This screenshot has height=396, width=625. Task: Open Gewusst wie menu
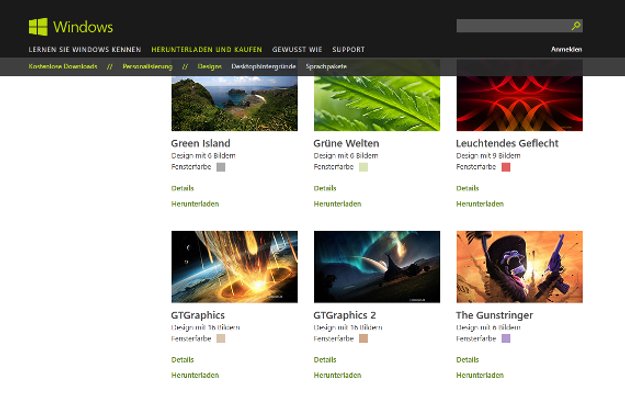297,49
